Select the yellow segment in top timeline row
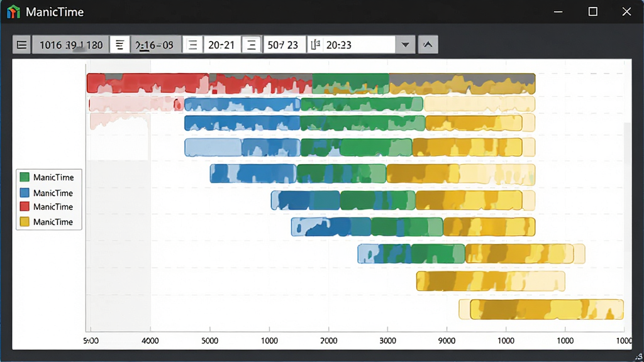 [462, 84]
